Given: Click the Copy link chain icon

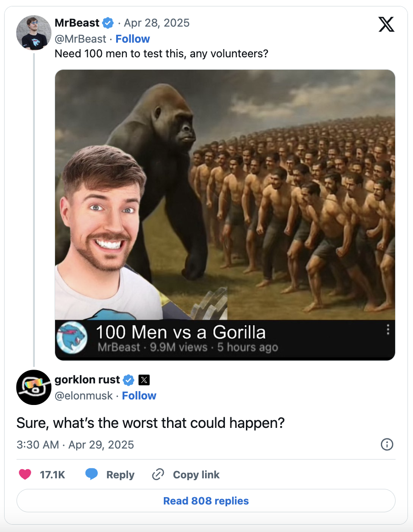Looking at the screenshot, I should click(158, 475).
